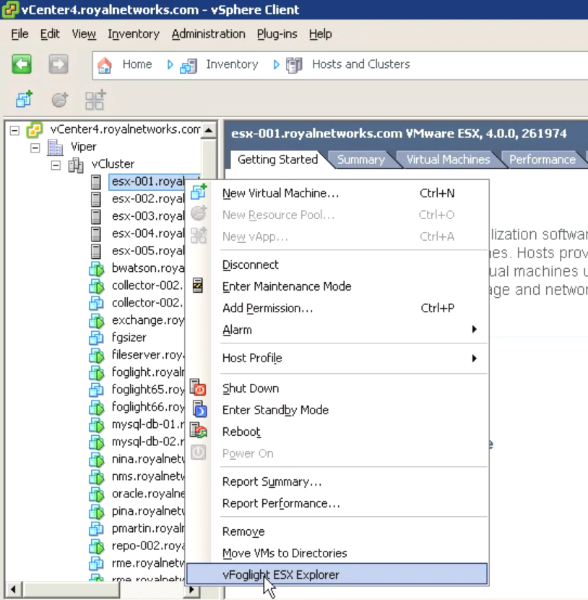
Task: Click horizontal scrollbar right arrow in tree
Action: coord(192,589)
